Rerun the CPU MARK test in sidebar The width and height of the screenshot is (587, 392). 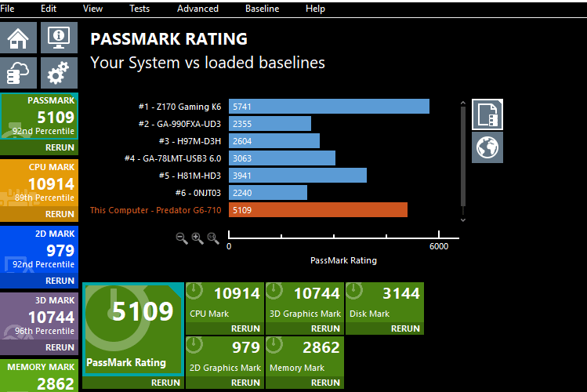coord(60,214)
